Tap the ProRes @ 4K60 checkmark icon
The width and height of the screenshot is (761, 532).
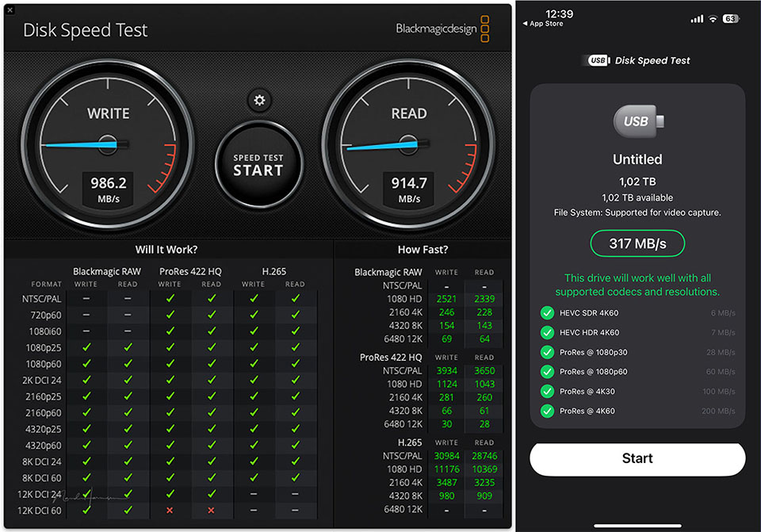tap(548, 411)
